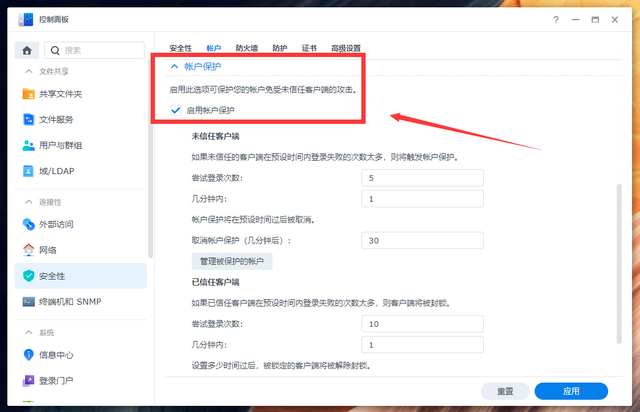Click trusted client 几分钟内 field showing 1
The height and width of the screenshot is (412, 640).
(422, 345)
